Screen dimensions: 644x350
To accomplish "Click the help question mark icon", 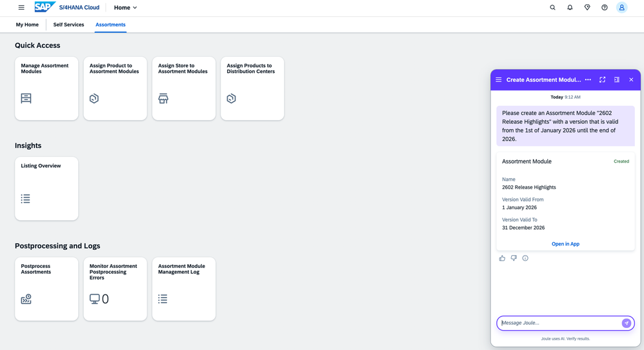I will point(605,8).
